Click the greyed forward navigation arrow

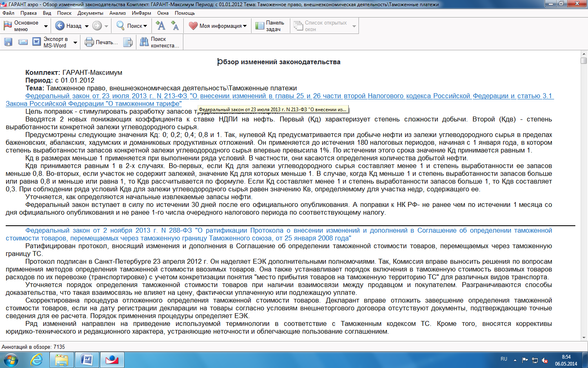(x=97, y=26)
